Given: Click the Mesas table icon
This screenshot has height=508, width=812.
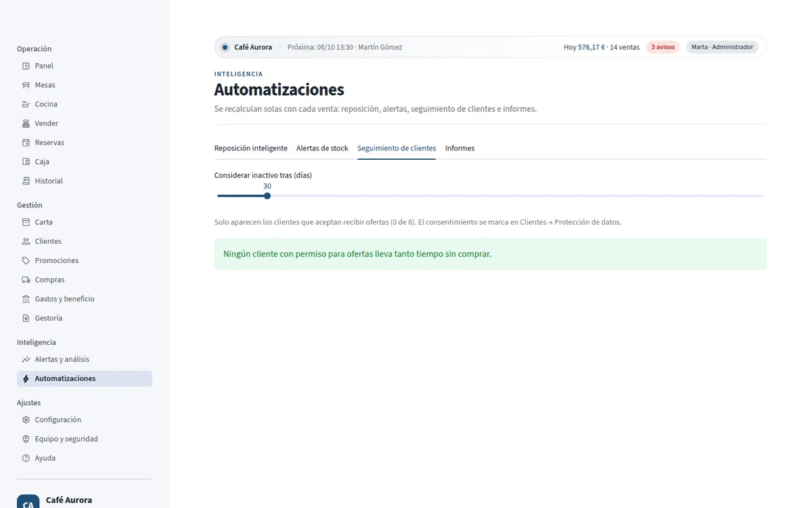Looking at the screenshot, I should coord(26,85).
